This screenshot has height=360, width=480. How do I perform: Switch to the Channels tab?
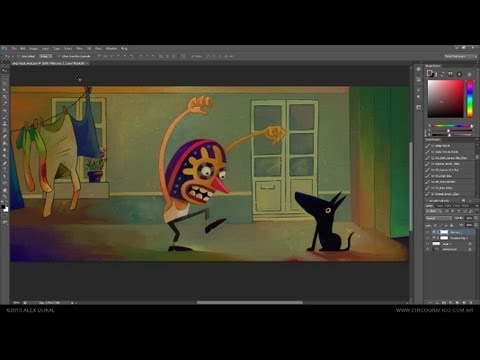click(x=441, y=206)
